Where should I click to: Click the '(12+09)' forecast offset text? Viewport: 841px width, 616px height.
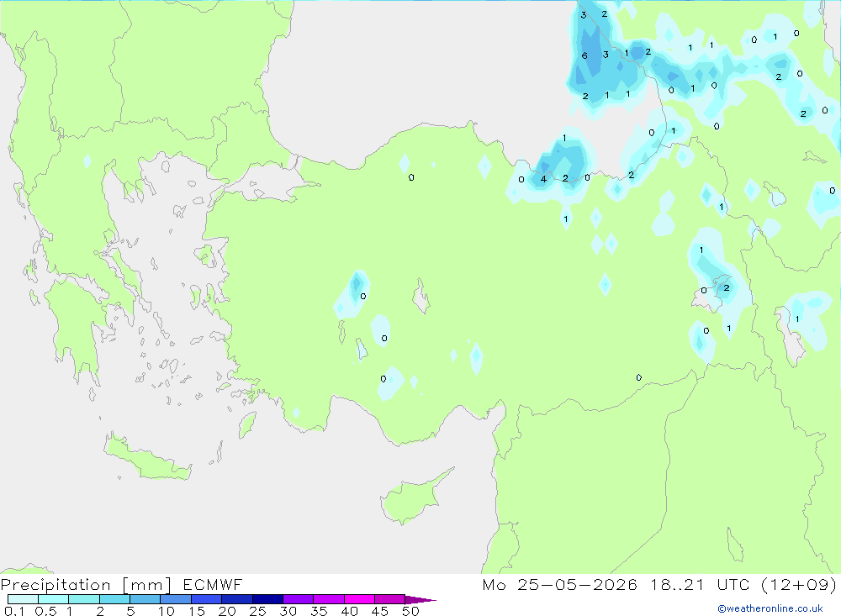click(799, 584)
